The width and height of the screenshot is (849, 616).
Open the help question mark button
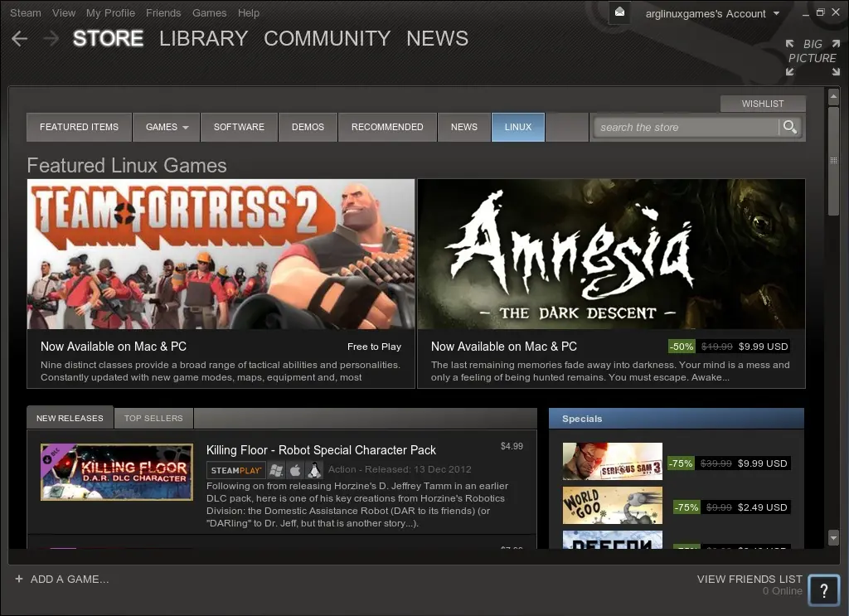pyautogui.click(x=823, y=590)
